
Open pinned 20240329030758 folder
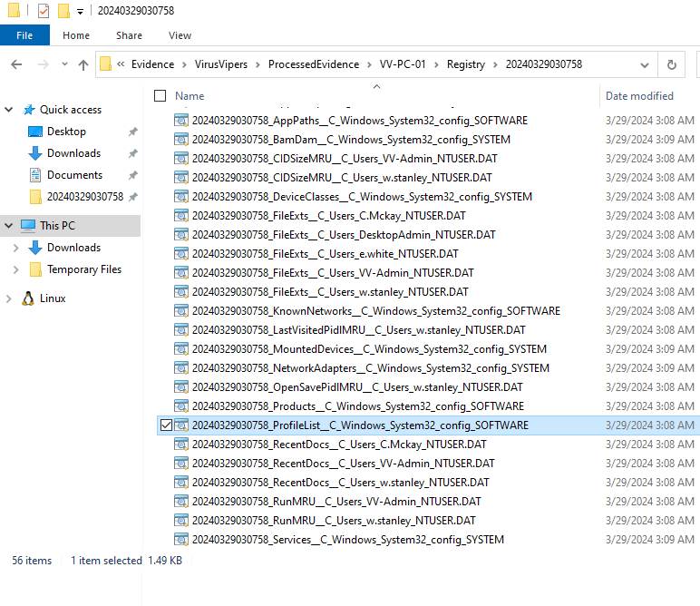click(x=85, y=197)
